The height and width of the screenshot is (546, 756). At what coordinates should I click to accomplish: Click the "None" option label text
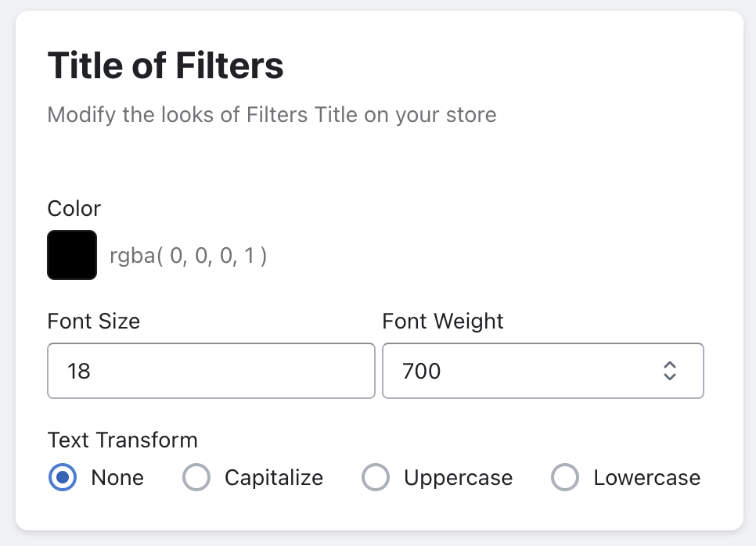coord(117,477)
